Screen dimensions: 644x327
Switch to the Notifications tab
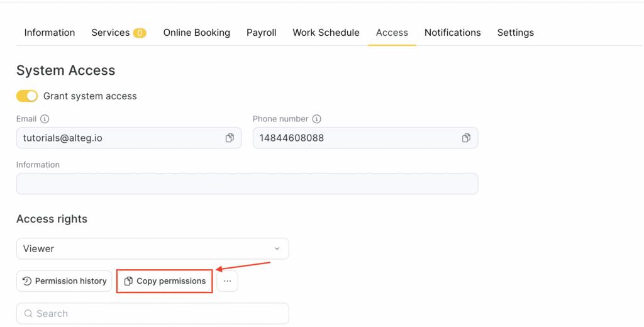(453, 33)
